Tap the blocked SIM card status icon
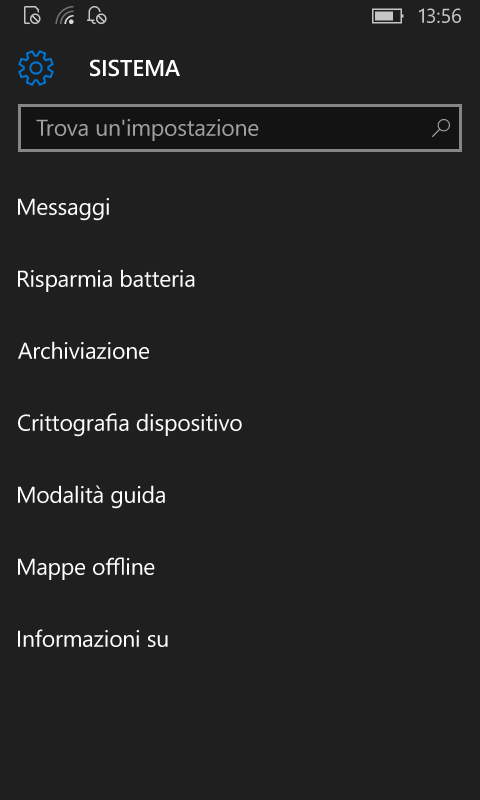The width and height of the screenshot is (480, 800). (32, 16)
